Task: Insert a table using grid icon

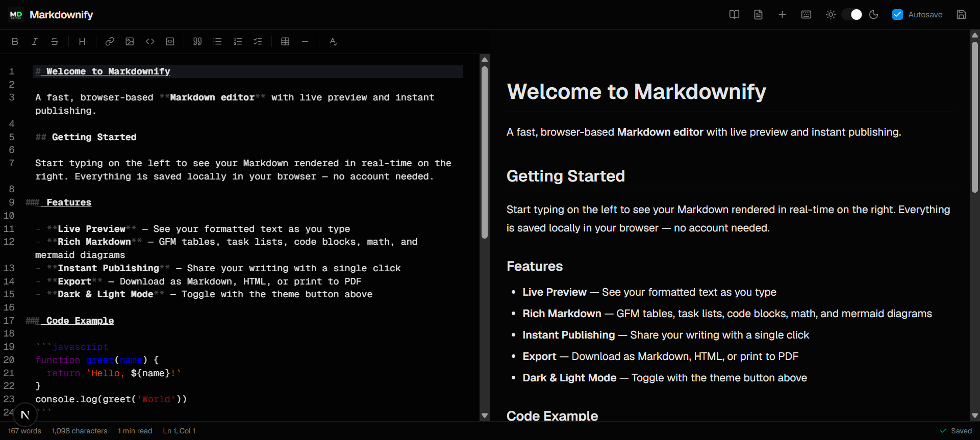Action: 285,42
